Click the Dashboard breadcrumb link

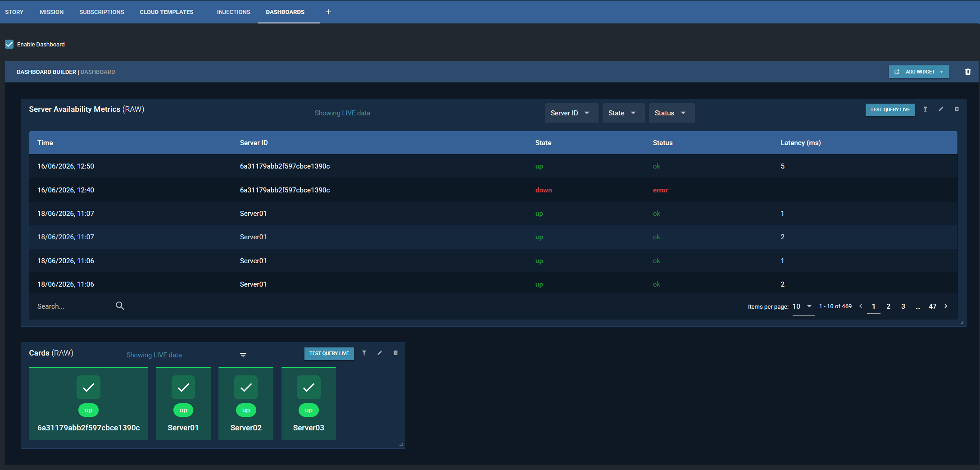pyautogui.click(x=98, y=72)
